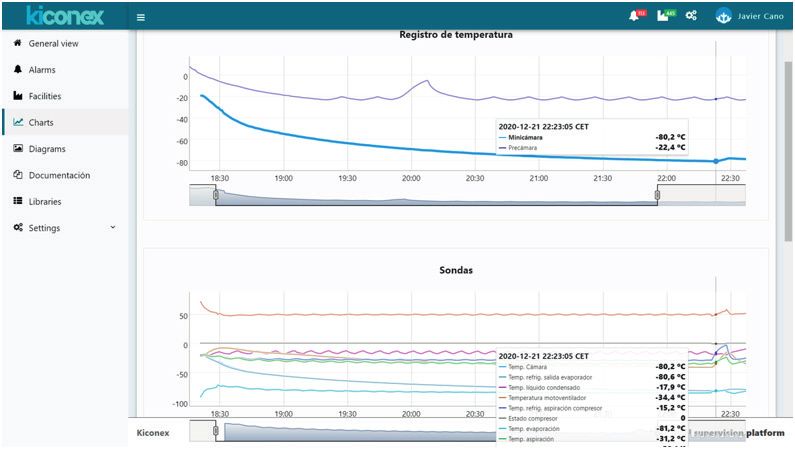Click right handle of temperature range slider

point(657,196)
